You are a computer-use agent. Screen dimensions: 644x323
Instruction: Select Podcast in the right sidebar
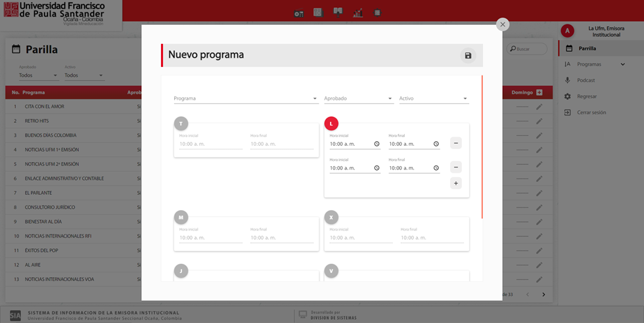[586, 80]
